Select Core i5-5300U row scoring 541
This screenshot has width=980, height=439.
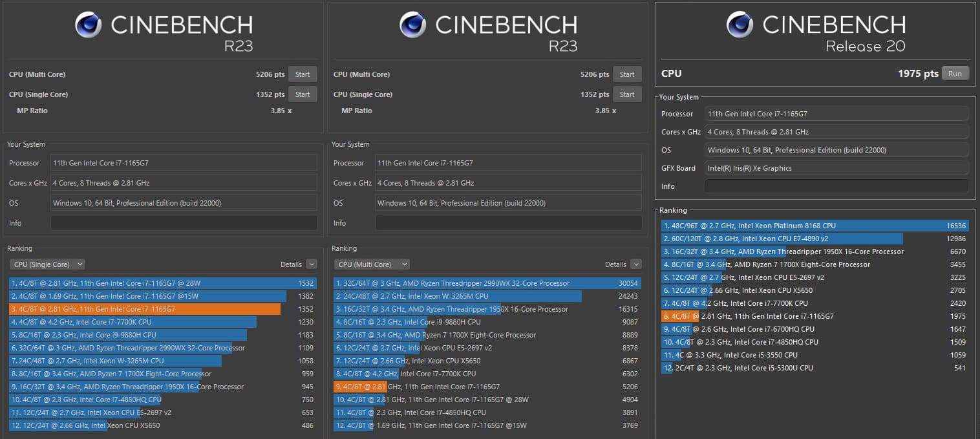pos(815,368)
